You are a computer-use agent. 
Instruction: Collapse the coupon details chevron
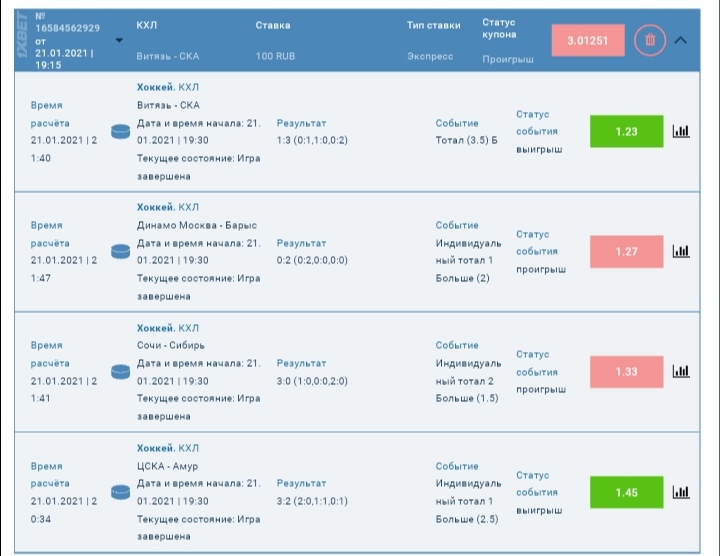click(682, 40)
